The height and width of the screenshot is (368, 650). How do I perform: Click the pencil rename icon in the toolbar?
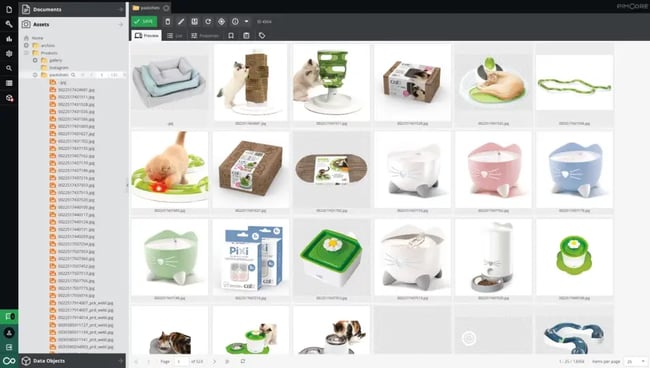181,22
